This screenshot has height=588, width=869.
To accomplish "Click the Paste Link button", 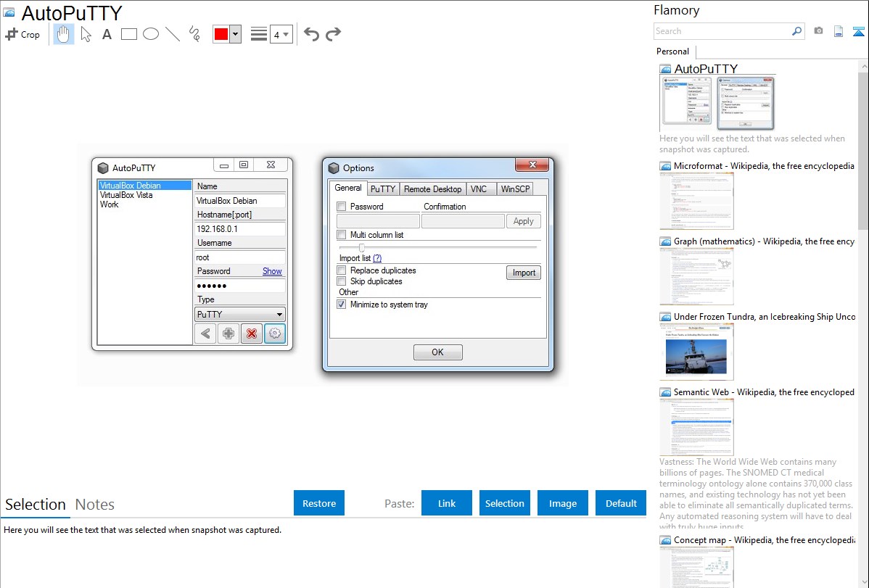I will [447, 503].
